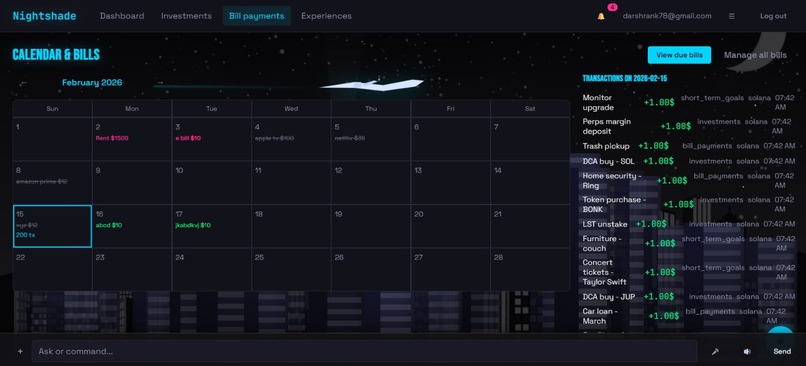Log out of the account

(x=773, y=16)
